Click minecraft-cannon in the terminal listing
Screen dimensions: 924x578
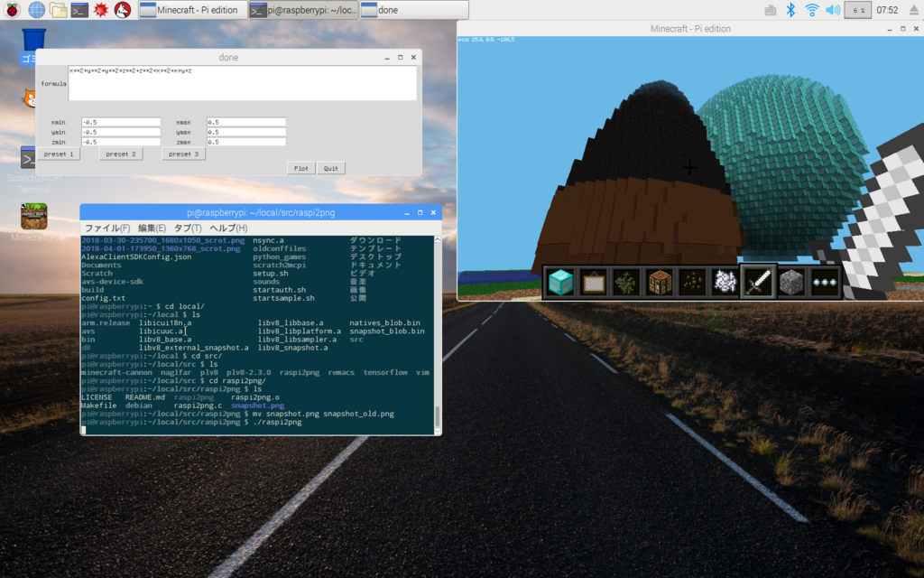(116, 373)
